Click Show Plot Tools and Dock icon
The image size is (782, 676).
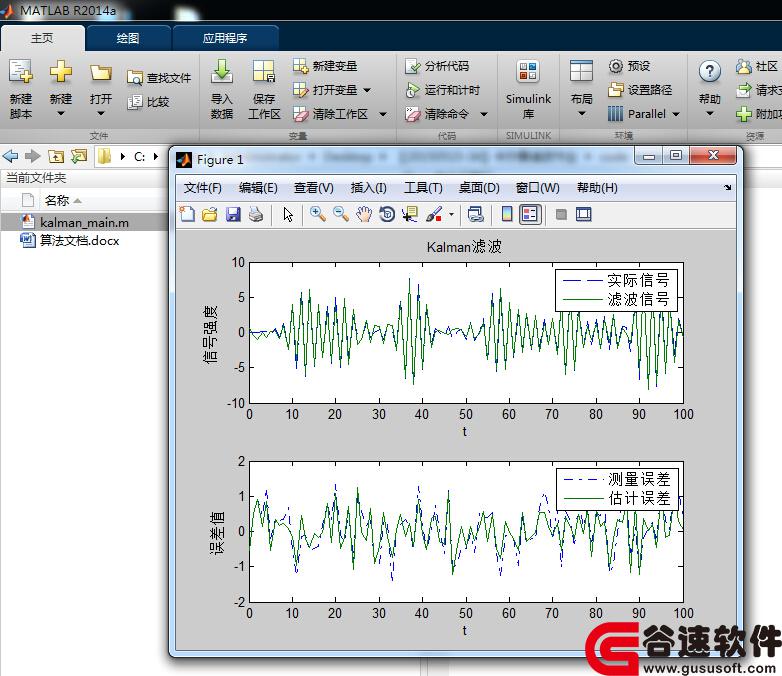click(x=584, y=215)
